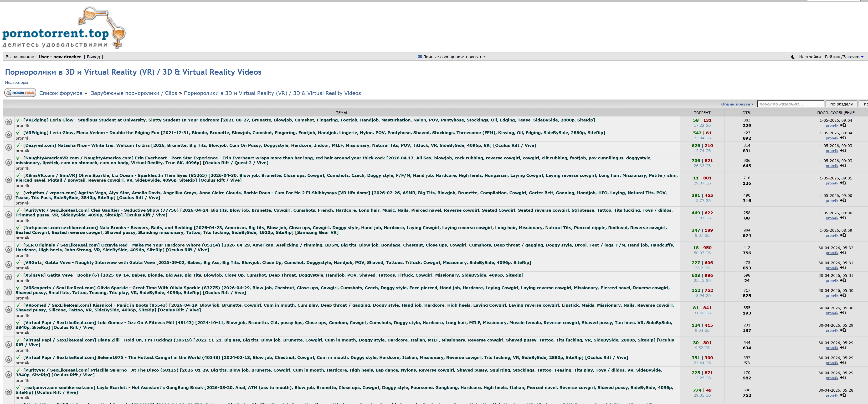Click the по разделу search button

(841, 104)
